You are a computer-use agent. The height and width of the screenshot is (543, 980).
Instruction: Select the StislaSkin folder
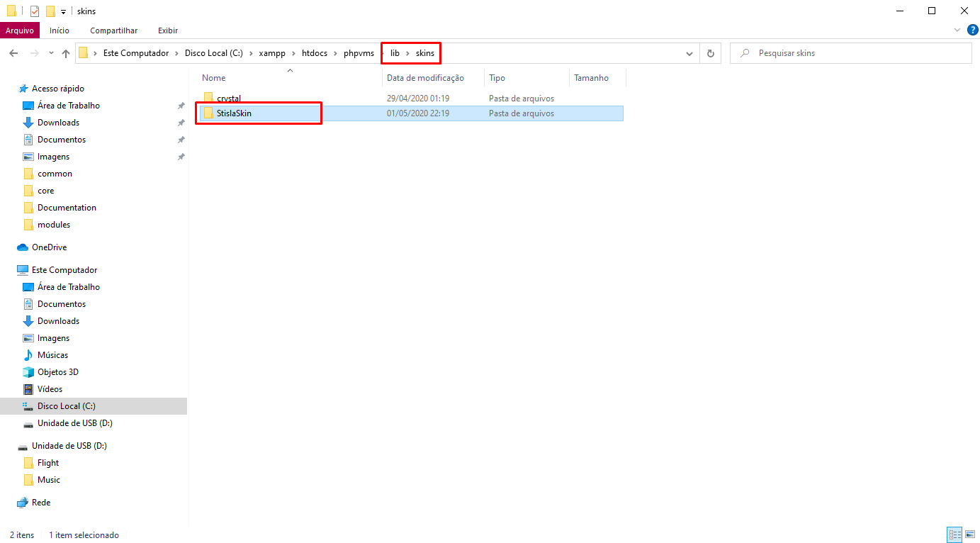click(411, 113)
